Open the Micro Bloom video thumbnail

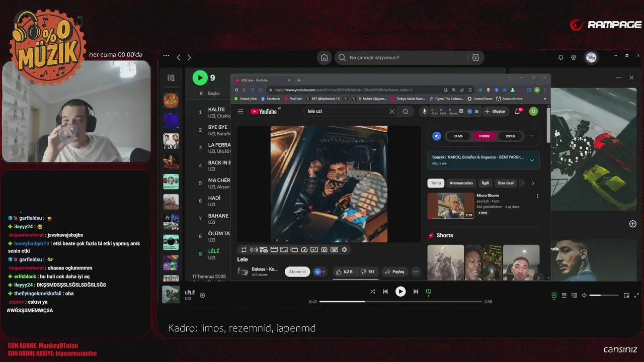[x=451, y=206]
